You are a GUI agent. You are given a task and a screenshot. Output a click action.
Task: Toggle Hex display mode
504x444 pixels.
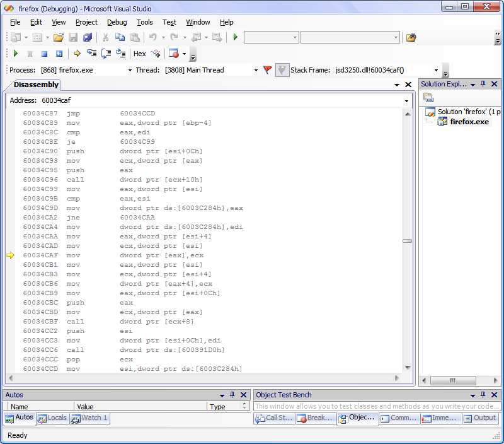click(x=139, y=54)
